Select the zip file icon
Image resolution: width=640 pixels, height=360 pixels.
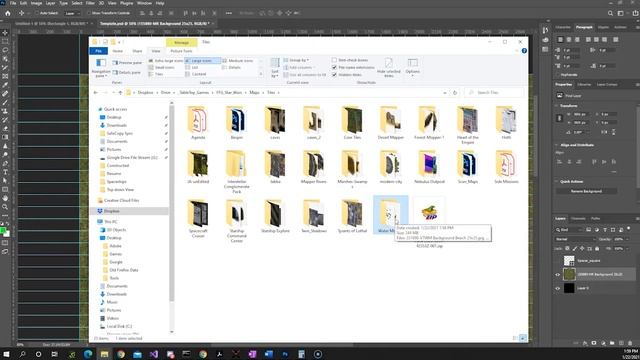tap(429, 213)
